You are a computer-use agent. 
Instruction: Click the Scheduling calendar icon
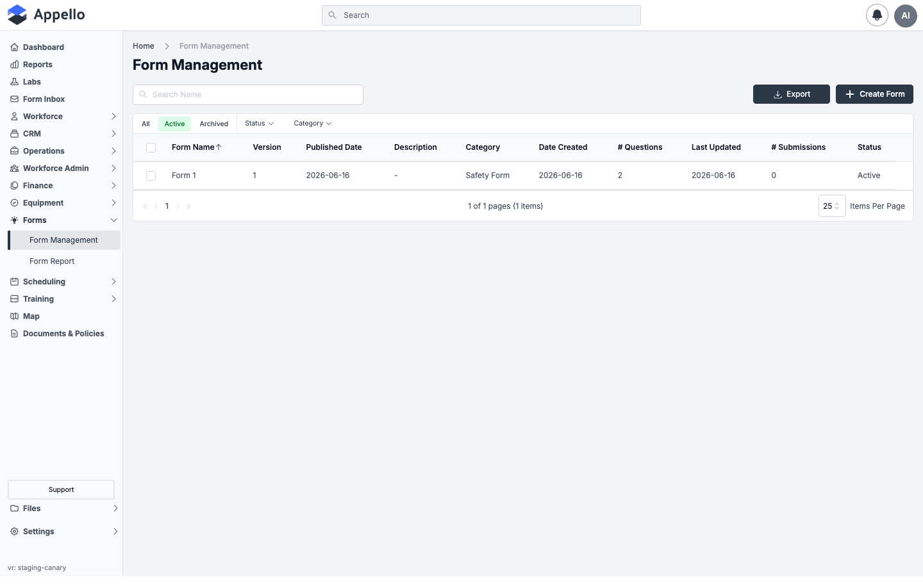pos(14,282)
